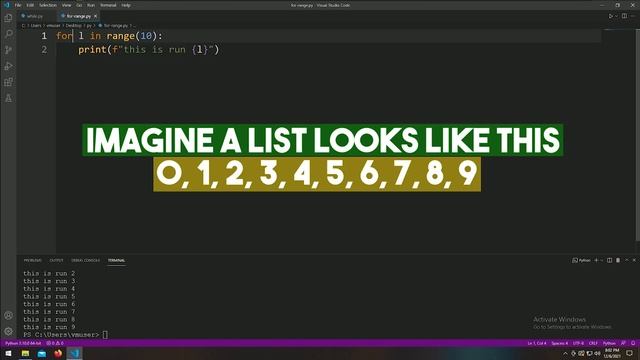Open the Help menu
Screen dimensions: 640x360
click(x=126, y=5)
